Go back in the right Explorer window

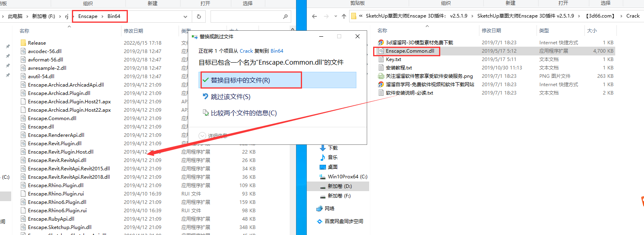[x=314, y=16]
